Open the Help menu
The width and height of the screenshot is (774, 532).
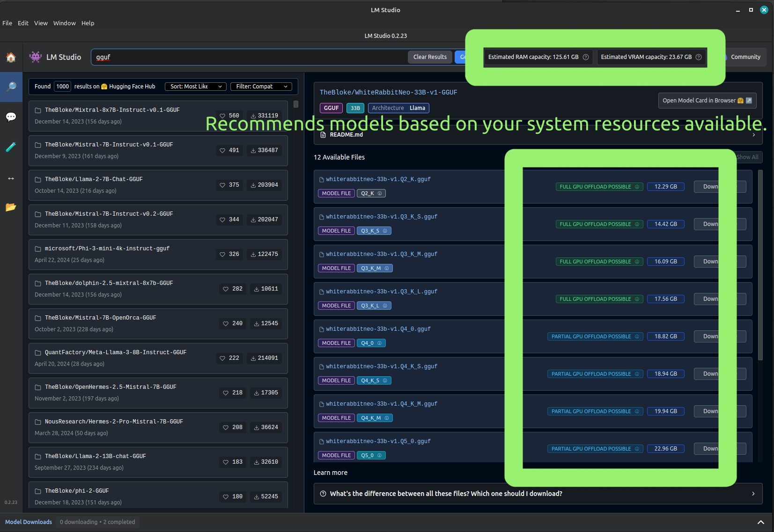[x=88, y=23]
